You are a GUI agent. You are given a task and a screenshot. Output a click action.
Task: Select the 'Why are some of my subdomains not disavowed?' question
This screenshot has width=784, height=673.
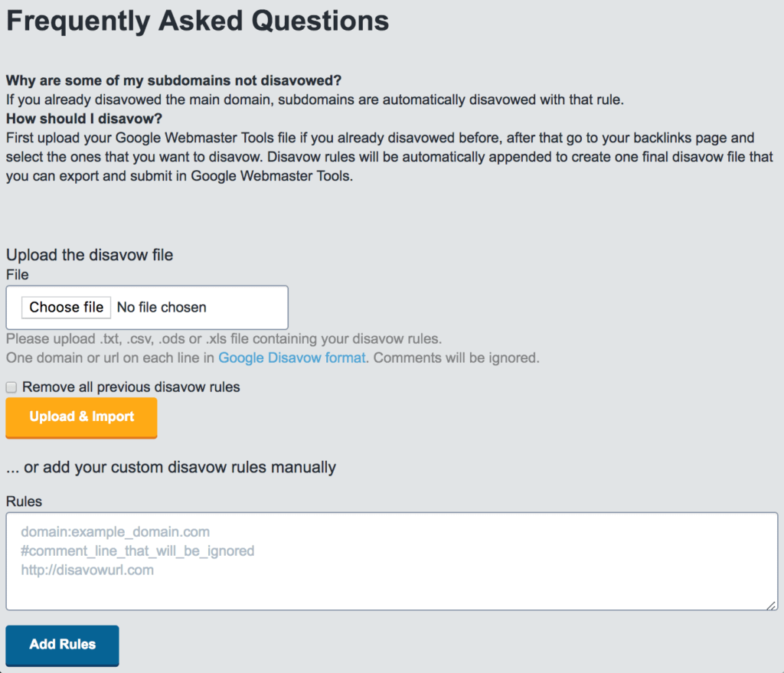tap(173, 80)
